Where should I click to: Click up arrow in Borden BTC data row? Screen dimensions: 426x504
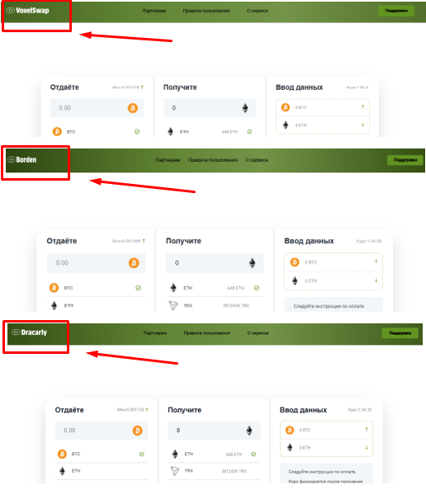[376, 262]
